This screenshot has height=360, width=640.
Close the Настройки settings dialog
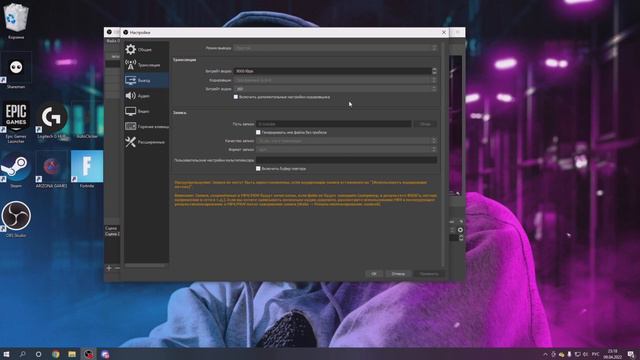(x=444, y=32)
